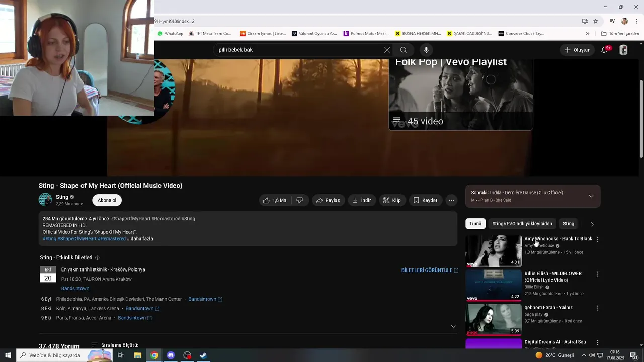Screen dimensions: 644x362
Task: Open Converse Chuck Tay... bookmark
Action: 521,34
